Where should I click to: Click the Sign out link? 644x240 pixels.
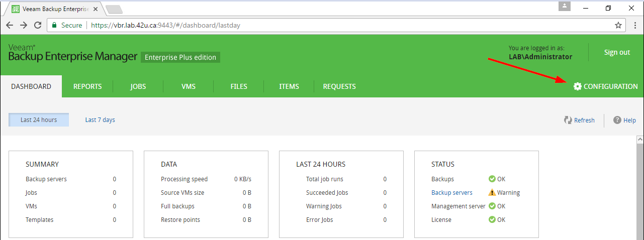(617, 52)
